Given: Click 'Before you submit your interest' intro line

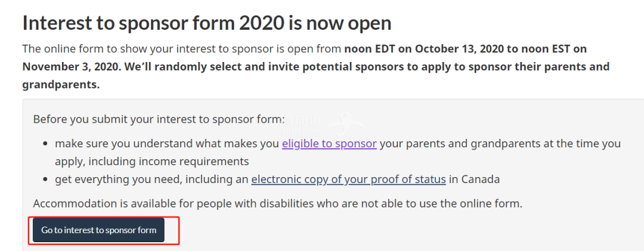Looking at the screenshot, I should click(x=159, y=119).
